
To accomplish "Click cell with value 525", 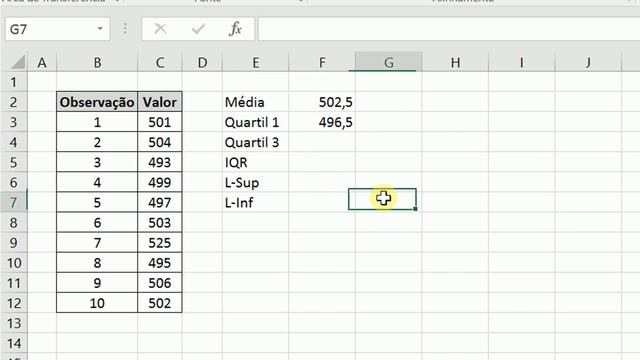I will tap(160, 243).
